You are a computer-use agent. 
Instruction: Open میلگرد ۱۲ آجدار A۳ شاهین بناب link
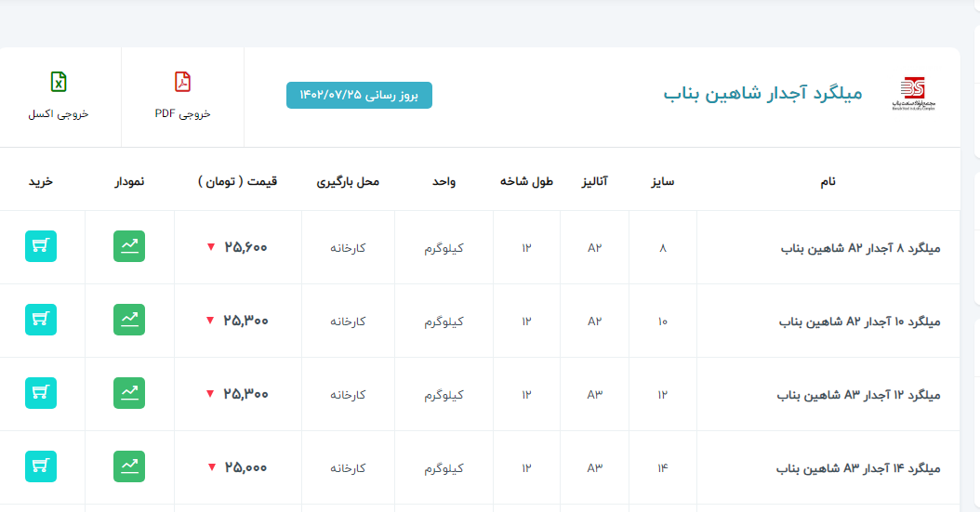[860, 395]
